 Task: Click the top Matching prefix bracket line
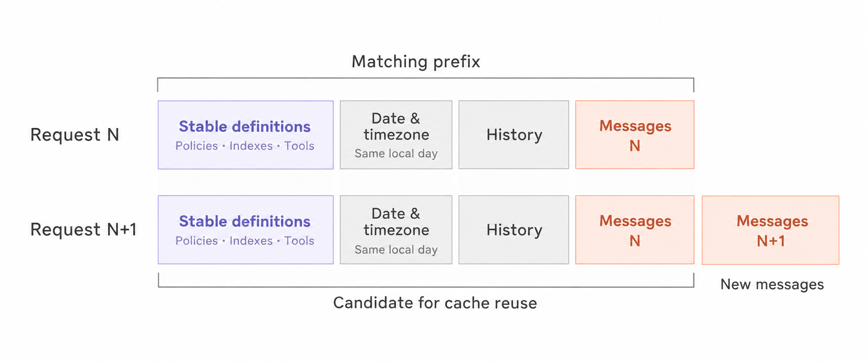point(426,78)
